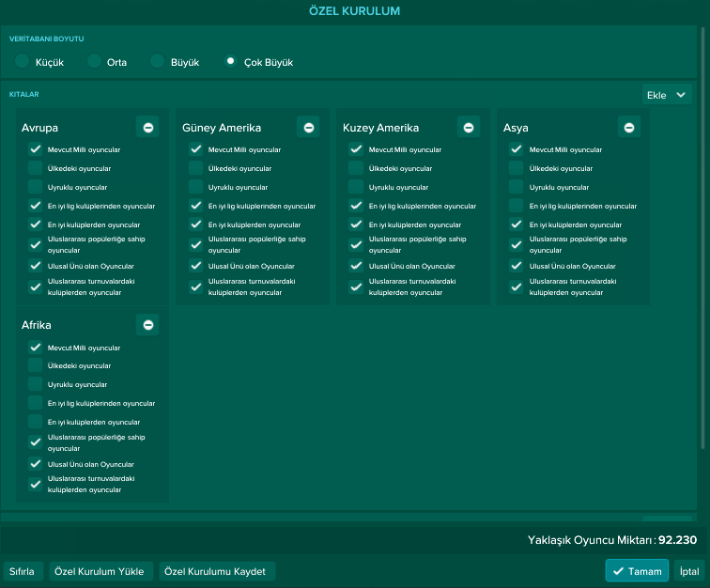Toggle Kuzey Amerika Uluslararası popülerliğe sahip oyuncular

coord(356,244)
